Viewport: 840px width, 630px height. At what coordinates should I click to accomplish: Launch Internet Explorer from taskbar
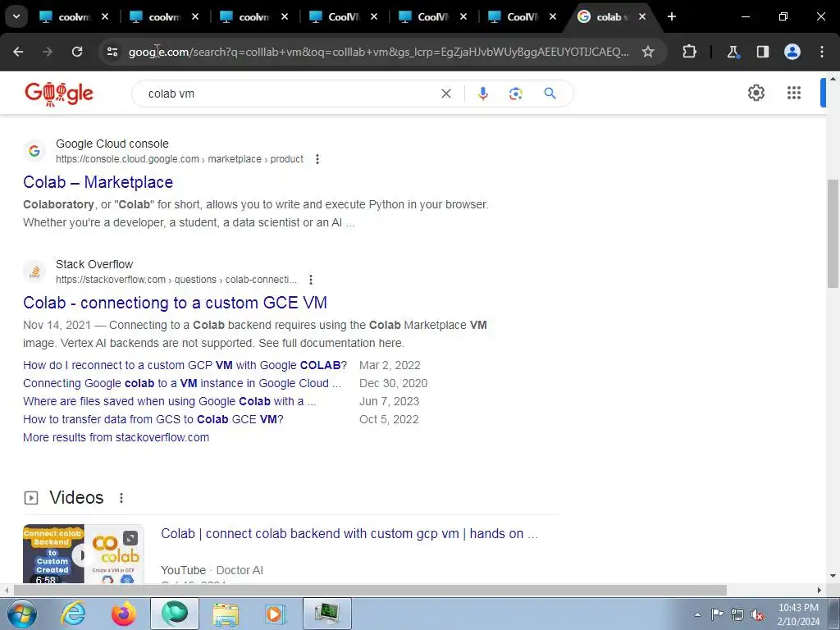click(x=73, y=614)
